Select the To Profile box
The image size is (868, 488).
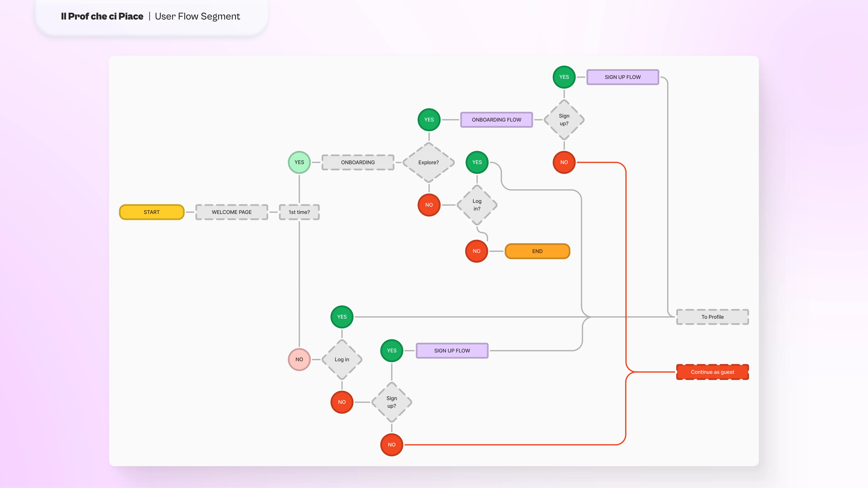coord(712,317)
